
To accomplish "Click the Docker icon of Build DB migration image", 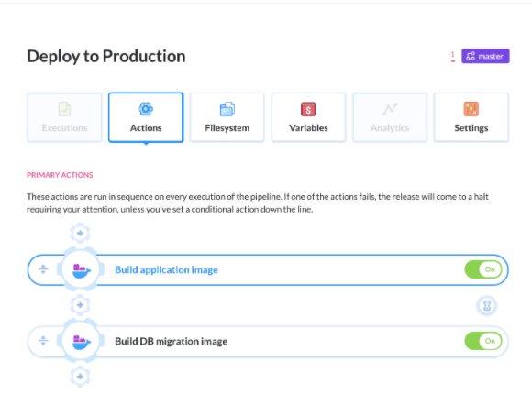I will 81,341.
